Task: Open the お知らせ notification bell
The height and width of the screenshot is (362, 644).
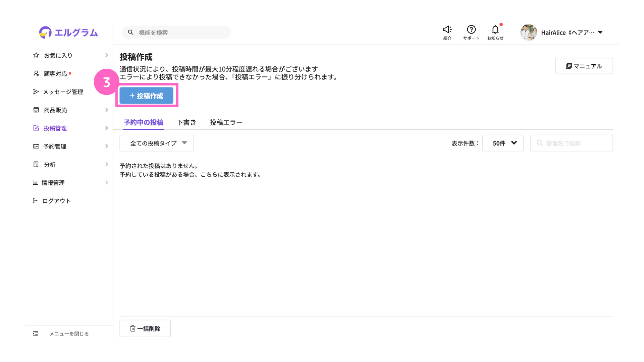Action: pos(495,30)
